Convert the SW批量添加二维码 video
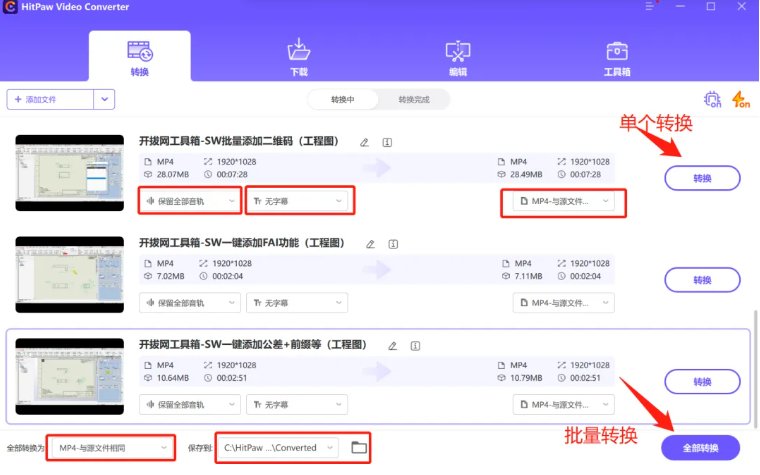The width and height of the screenshot is (760, 475). [702, 178]
